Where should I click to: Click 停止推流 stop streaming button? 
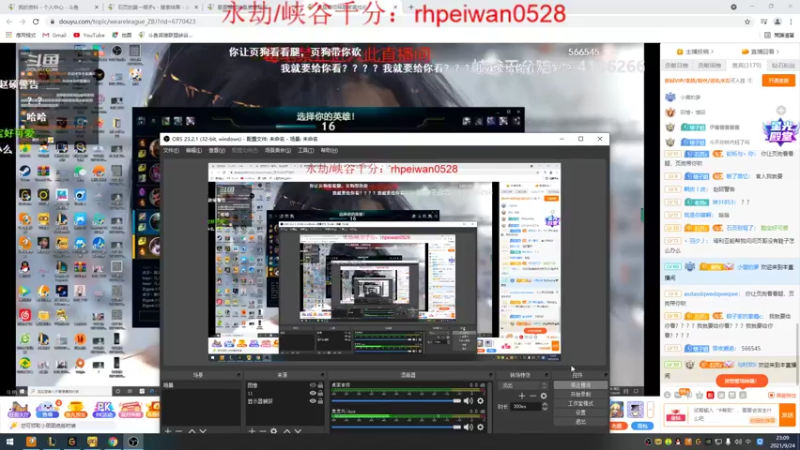coord(580,385)
